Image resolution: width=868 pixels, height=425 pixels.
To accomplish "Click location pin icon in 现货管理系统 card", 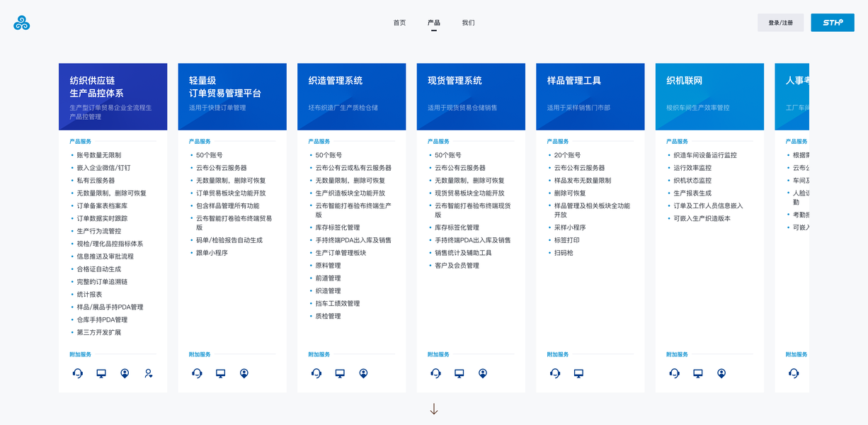I will point(482,373).
